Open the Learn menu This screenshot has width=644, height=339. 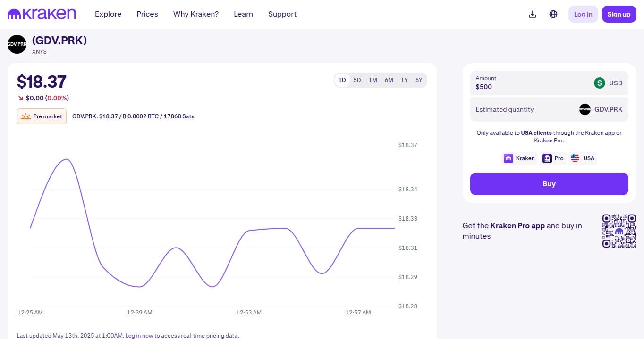(x=244, y=14)
